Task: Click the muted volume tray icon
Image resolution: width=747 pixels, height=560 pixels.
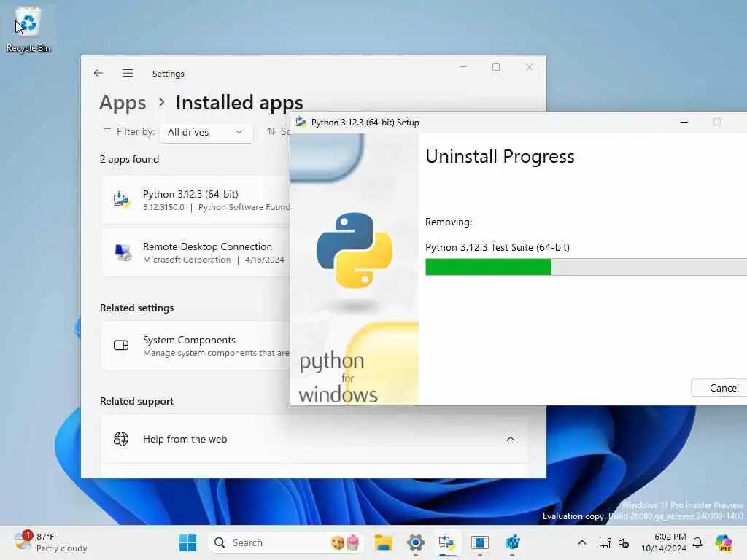Action: click(624, 542)
